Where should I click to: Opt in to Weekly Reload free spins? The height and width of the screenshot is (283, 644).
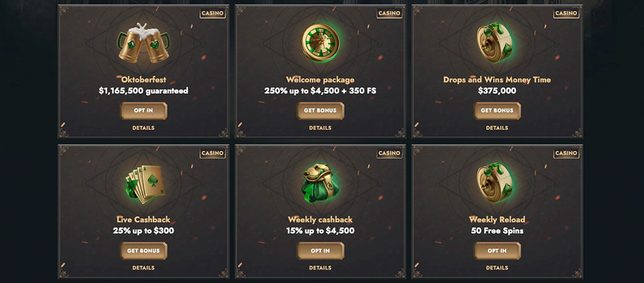click(497, 250)
